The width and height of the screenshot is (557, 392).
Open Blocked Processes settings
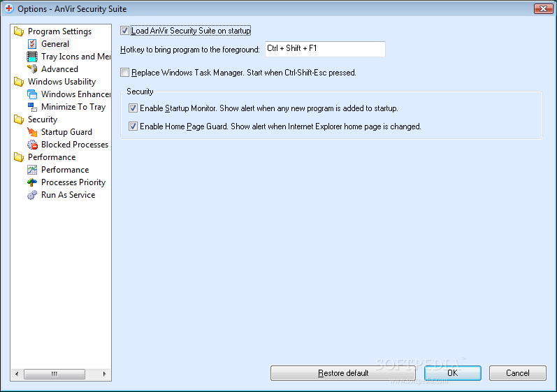[x=75, y=145]
